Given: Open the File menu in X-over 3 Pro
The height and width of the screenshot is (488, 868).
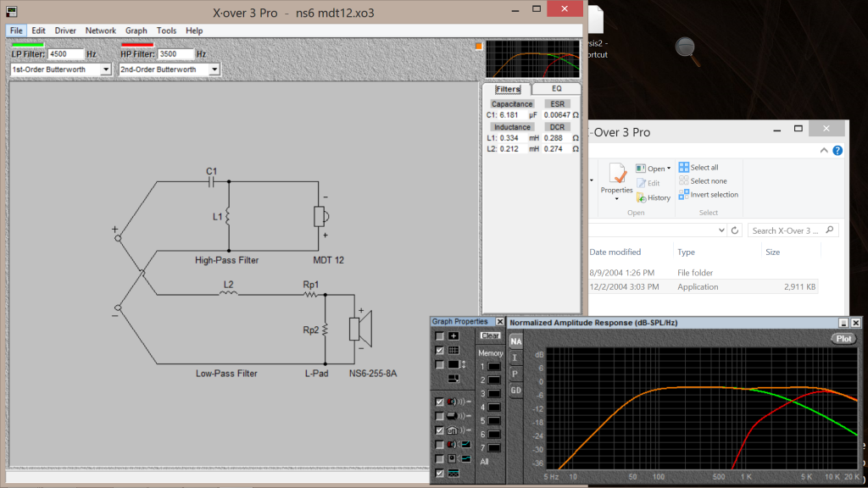Looking at the screenshot, I should pyautogui.click(x=16, y=30).
